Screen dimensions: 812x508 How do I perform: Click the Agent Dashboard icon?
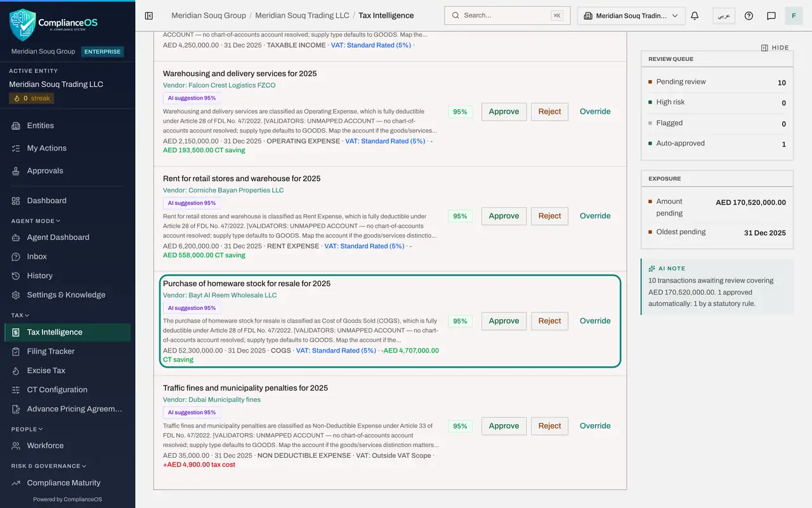pyautogui.click(x=16, y=237)
